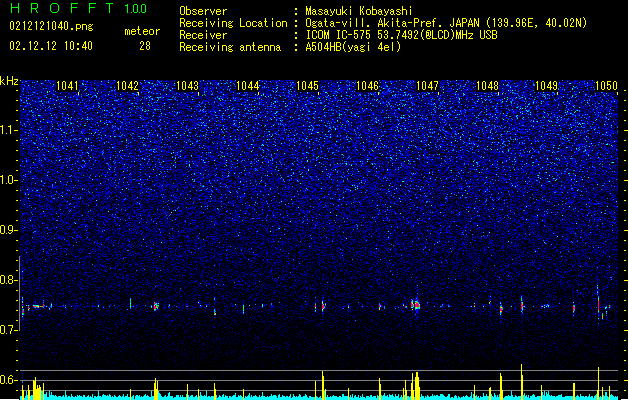Image resolution: width=629 pixels, height=400 pixels.
Task: Click the 0.8 kHz axis label
Action: click(x=9, y=280)
